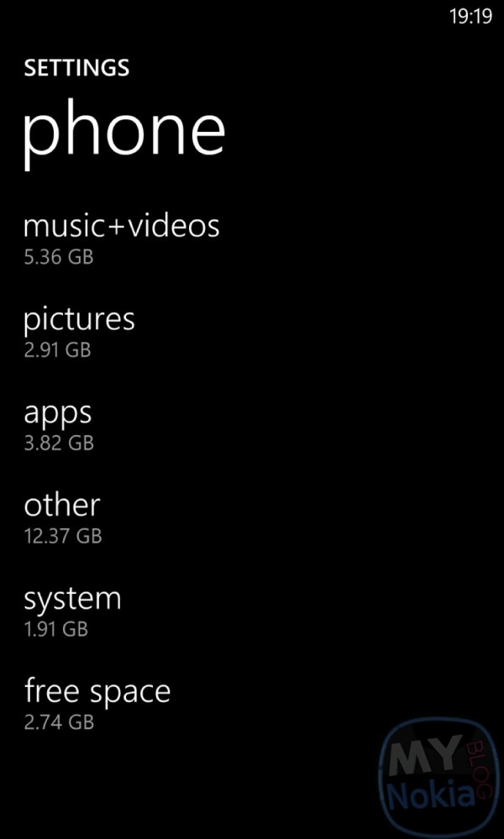The image size is (504, 839).
Task: Open the system storage category
Action: pyautogui.click(x=72, y=599)
